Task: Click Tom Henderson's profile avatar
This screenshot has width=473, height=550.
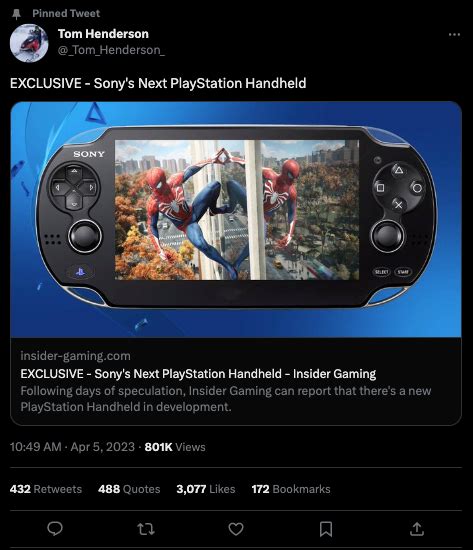Action: tap(29, 43)
